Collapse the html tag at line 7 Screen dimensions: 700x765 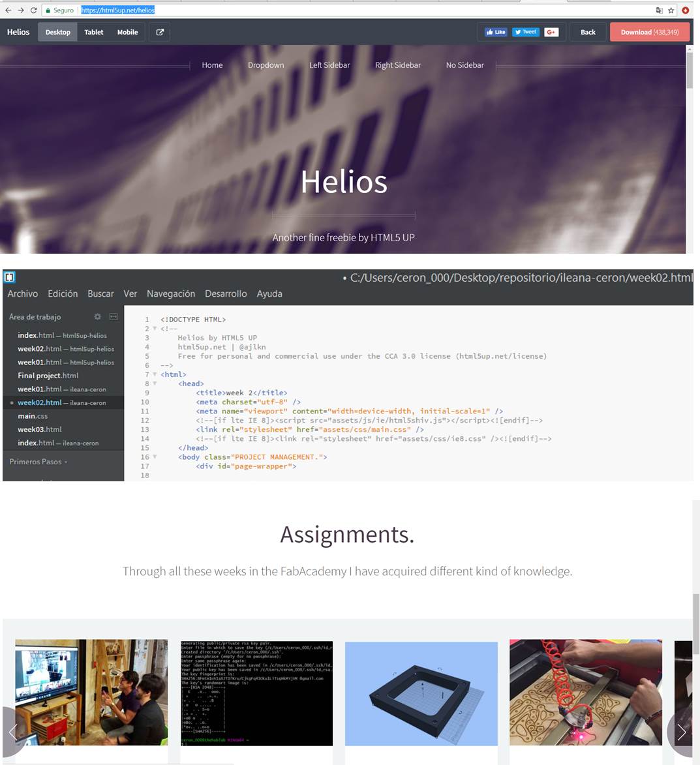[155, 374]
